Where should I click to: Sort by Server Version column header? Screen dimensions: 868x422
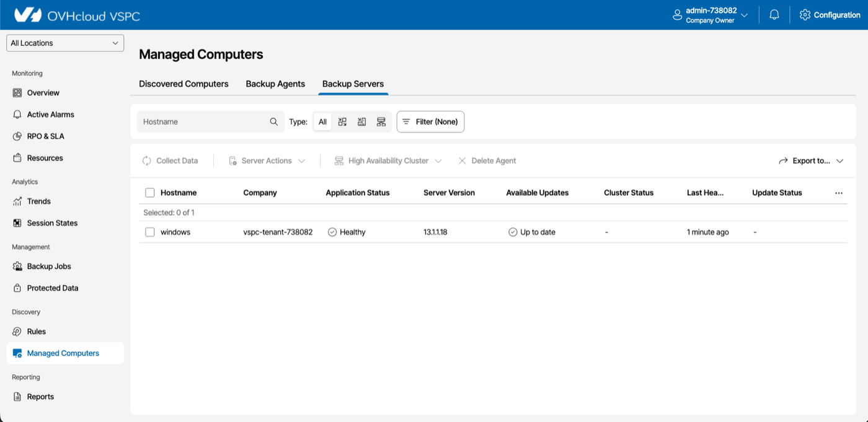tap(449, 193)
